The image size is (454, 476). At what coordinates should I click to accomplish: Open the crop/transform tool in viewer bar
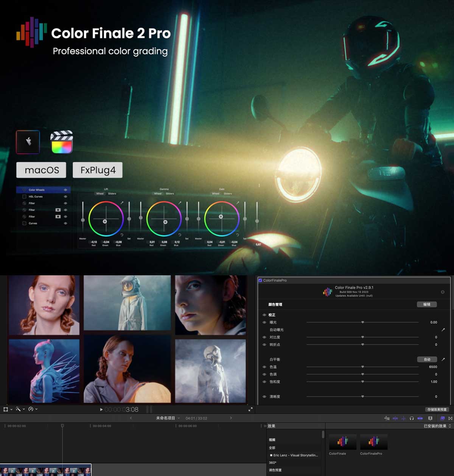coord(6,409)
